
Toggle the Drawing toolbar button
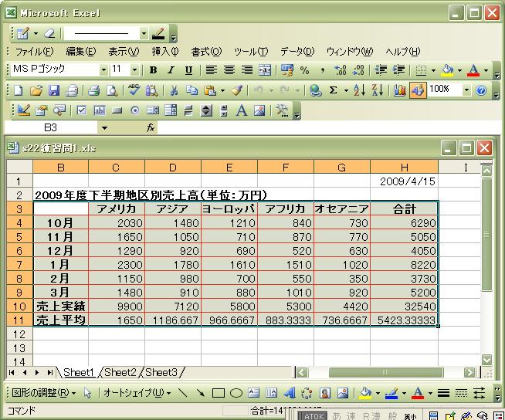tap(418, 90)
